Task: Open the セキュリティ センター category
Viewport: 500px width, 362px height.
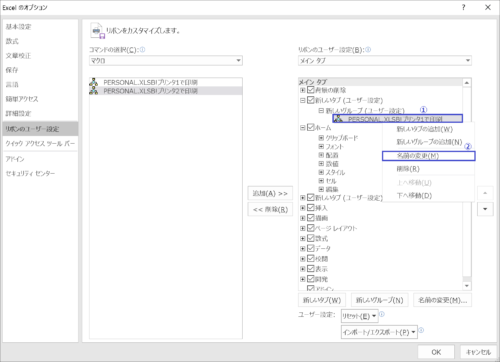Action: 40,173
